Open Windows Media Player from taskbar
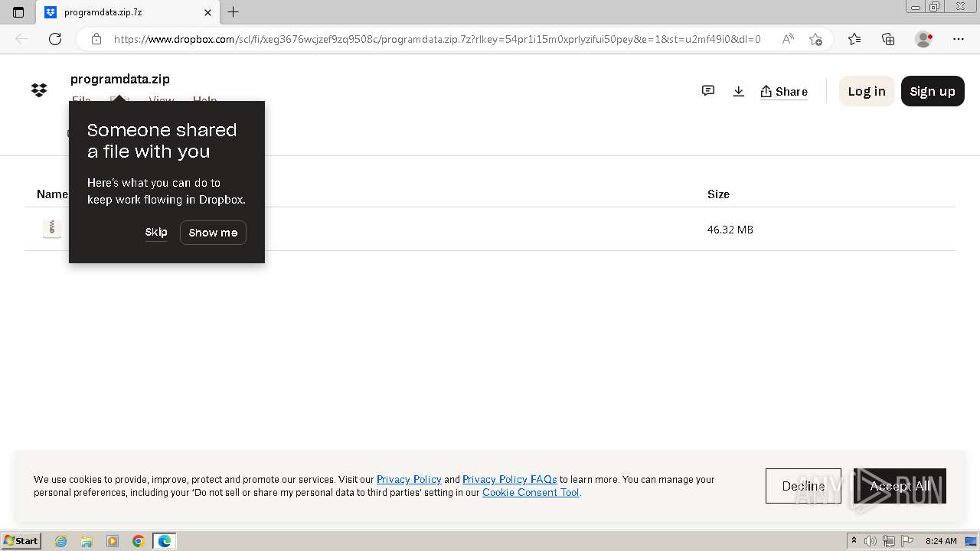 click(113, 541)
